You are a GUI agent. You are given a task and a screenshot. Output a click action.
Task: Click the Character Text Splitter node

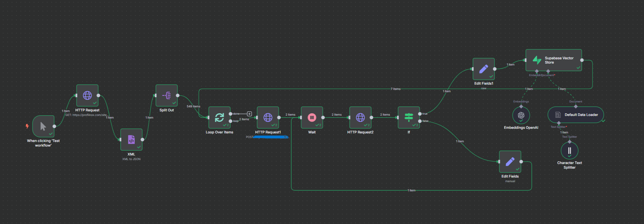tap(569, 151)
